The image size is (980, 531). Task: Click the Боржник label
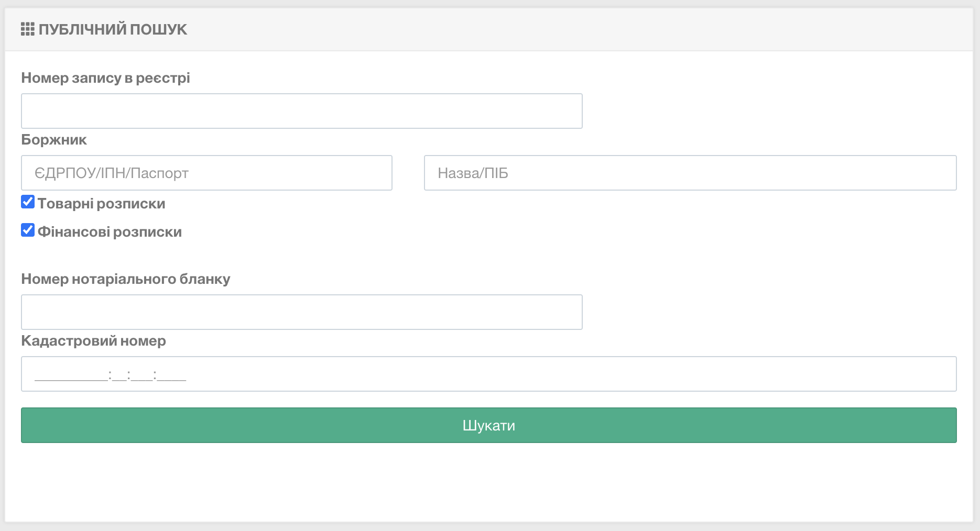(x=54, y=140)
